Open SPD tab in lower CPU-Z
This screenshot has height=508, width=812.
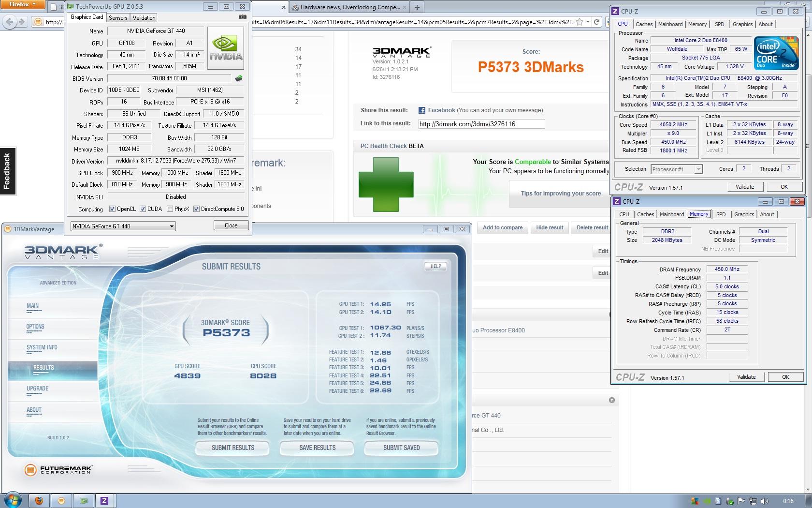pos(721,214)
